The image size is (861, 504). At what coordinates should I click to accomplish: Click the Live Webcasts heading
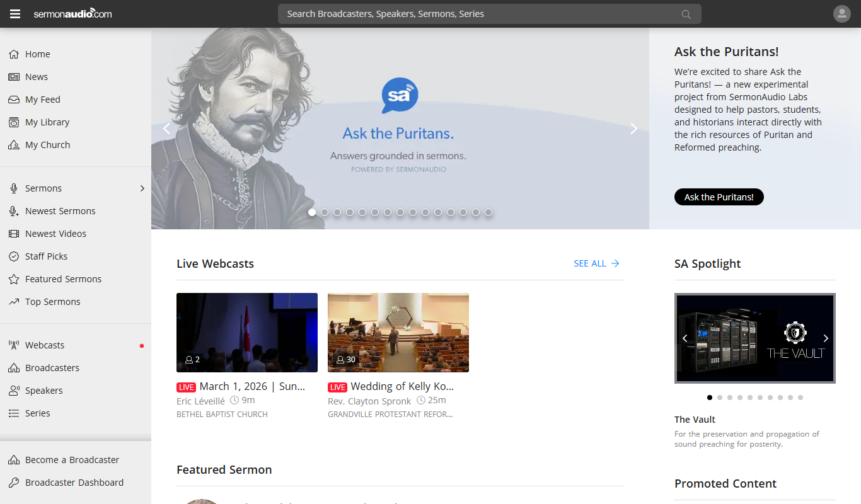pos(215,263)
